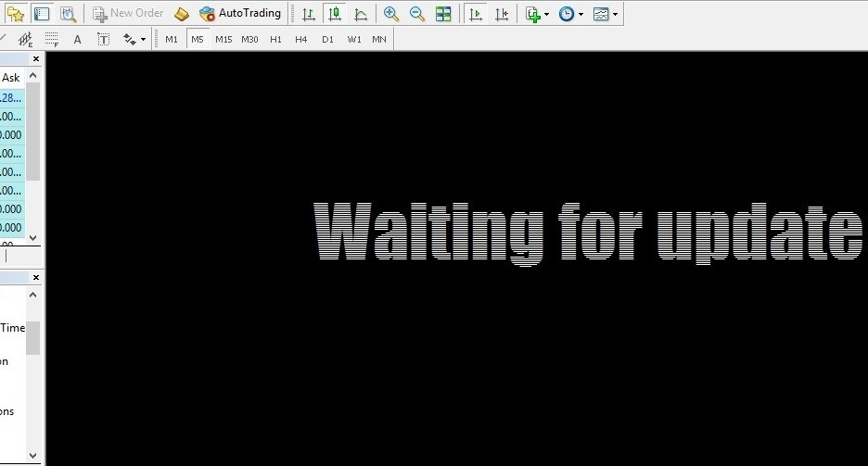Toggle Chart Shift icon
Viewport: 868px width, 466px height.
click(502, 14)
